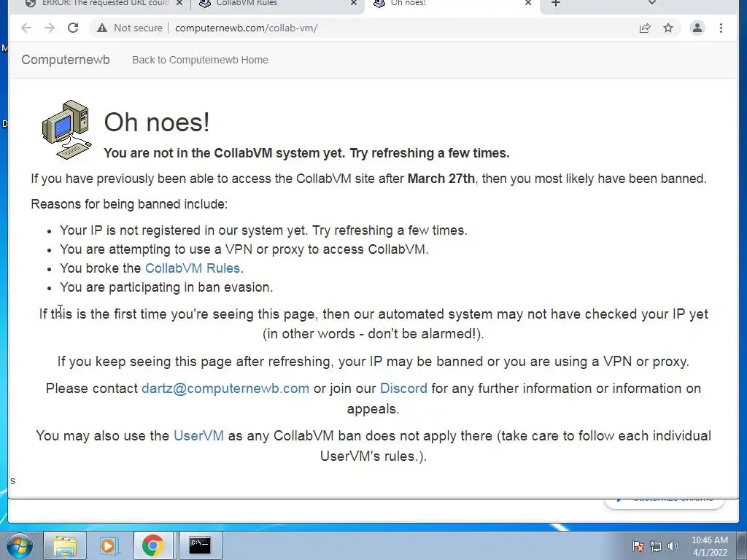Viewport: 747px width, 560px height.
Task: Click the VPN or proxy bullet line
Action: (244, 249)
